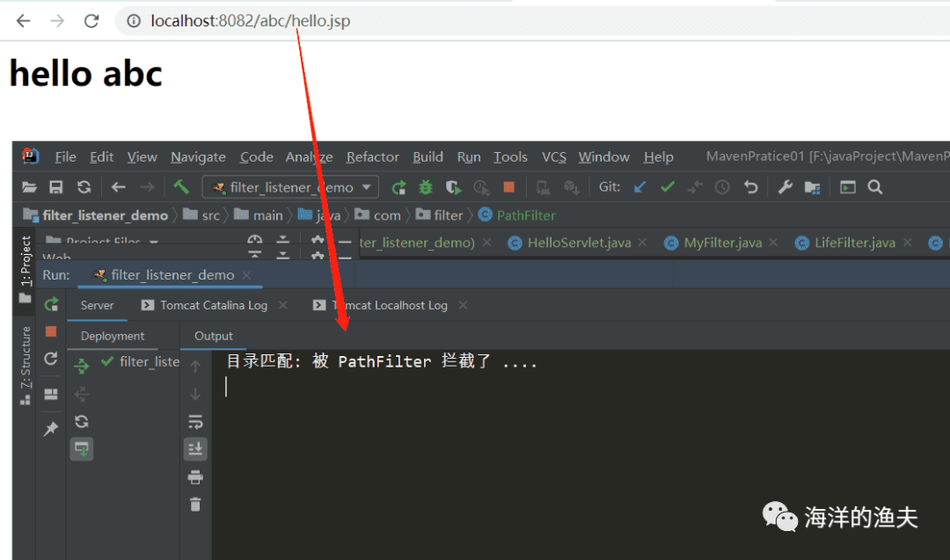Navigate back with the toolbar arrow

click(118, 187)
